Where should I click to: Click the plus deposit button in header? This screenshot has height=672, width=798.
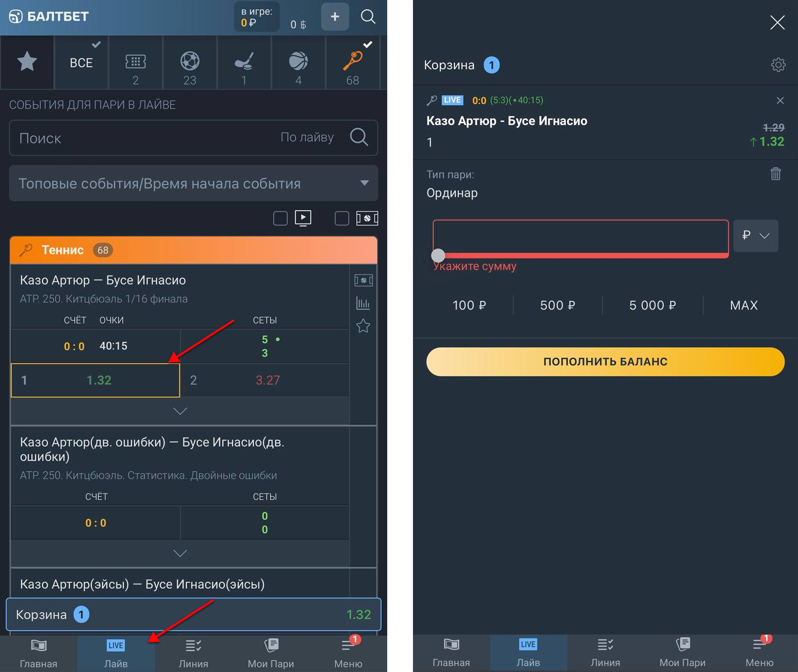click(x=335, y=17)
